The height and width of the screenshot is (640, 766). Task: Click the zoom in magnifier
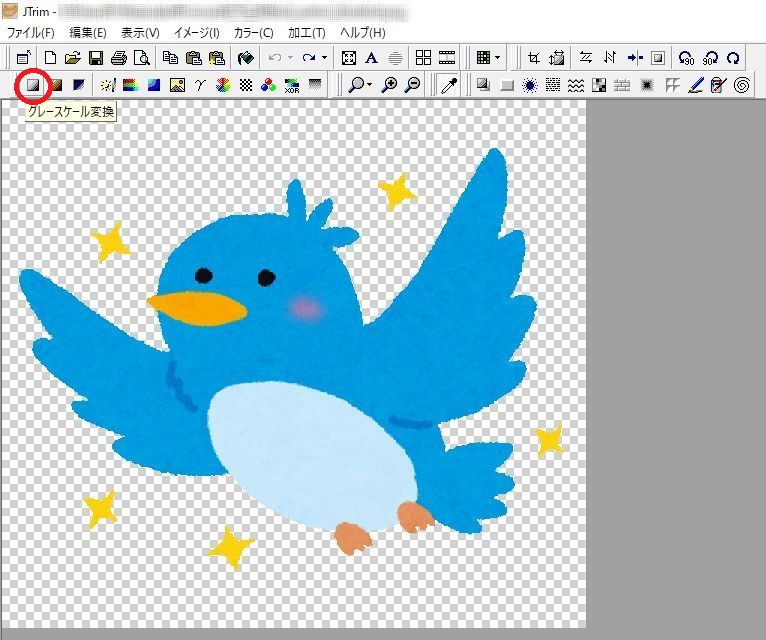point(390,86)
